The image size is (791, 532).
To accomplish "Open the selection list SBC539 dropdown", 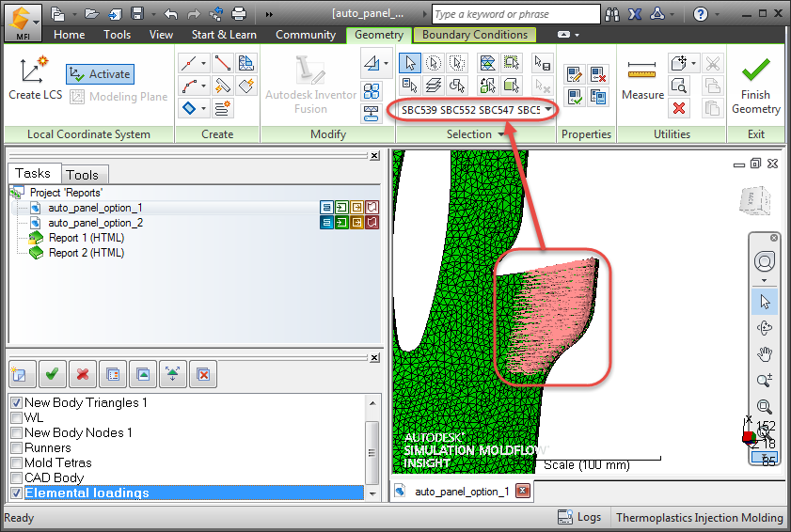I will click(x=547, y=109).
